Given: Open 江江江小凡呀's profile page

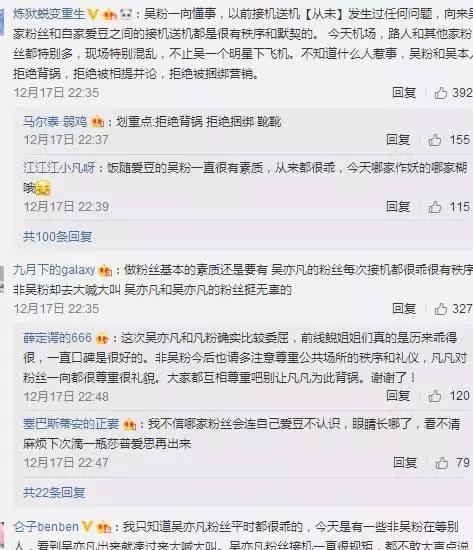Looking at the screenshot, I should pyautogui.click(x=59, y=168).
